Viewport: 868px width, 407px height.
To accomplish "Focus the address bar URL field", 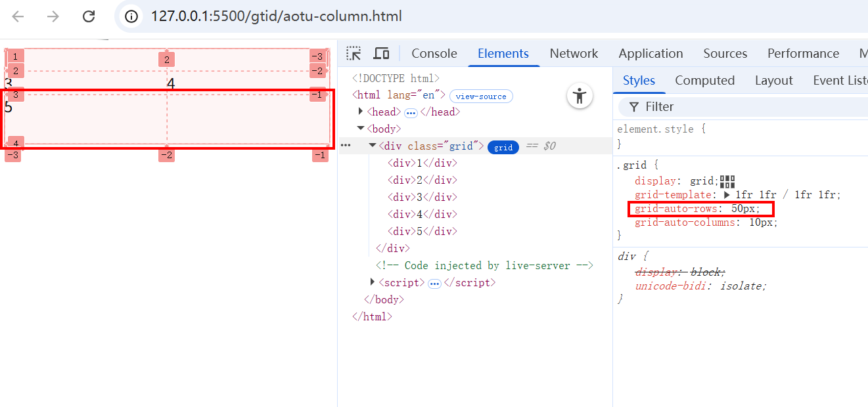I will click(276, 16).
